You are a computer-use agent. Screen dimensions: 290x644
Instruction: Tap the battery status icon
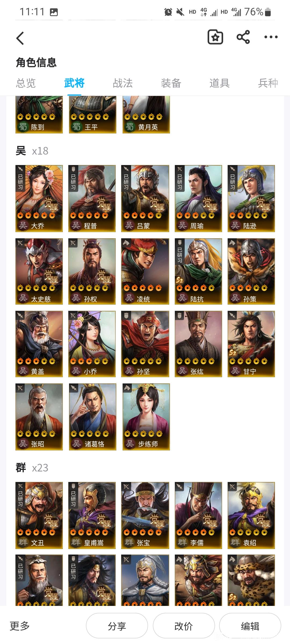coord(268,12)
